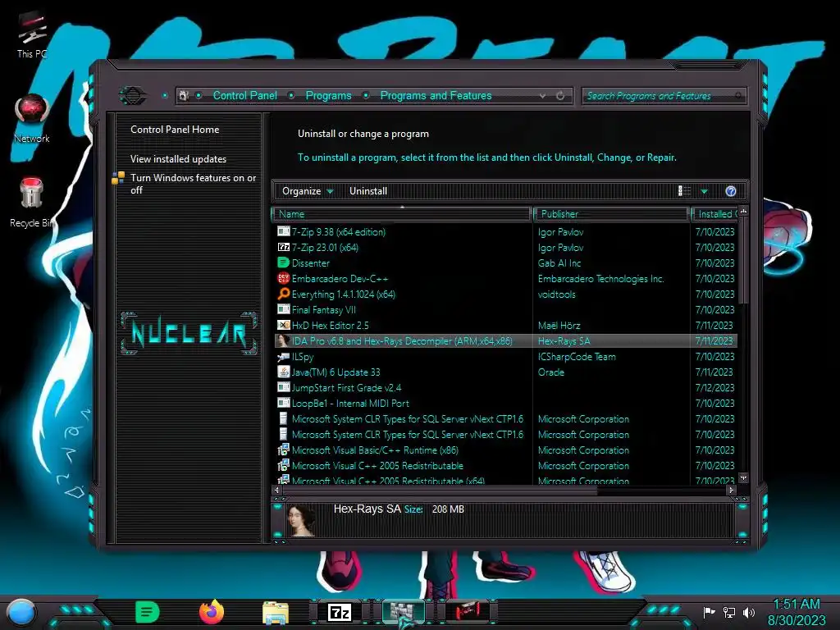The image size is (840, 630).
Task: Click the Hex-Rays portrait thumbnail in details
Action: click(x=302, y=520)
